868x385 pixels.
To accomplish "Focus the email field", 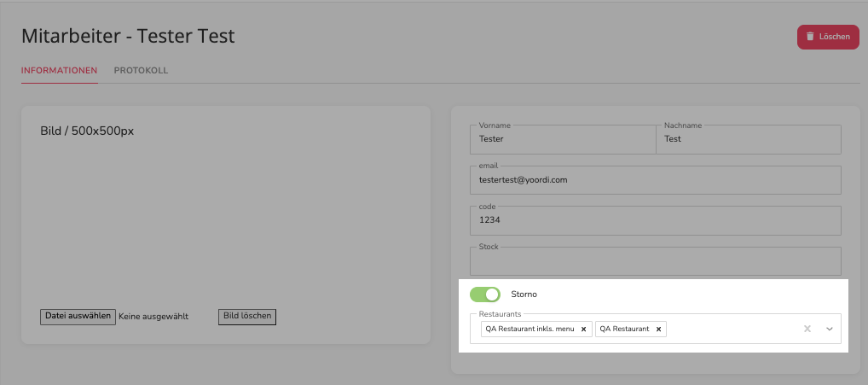I will coord(656,180).
